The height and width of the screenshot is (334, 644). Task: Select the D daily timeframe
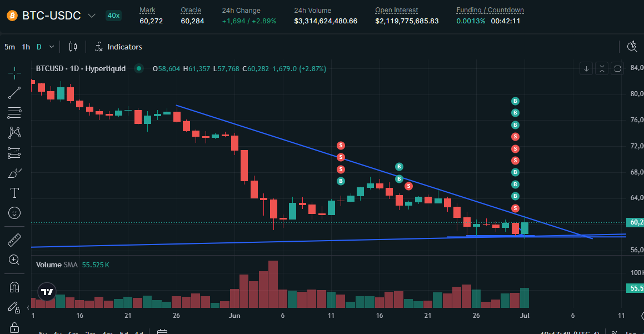coord(39,47)
